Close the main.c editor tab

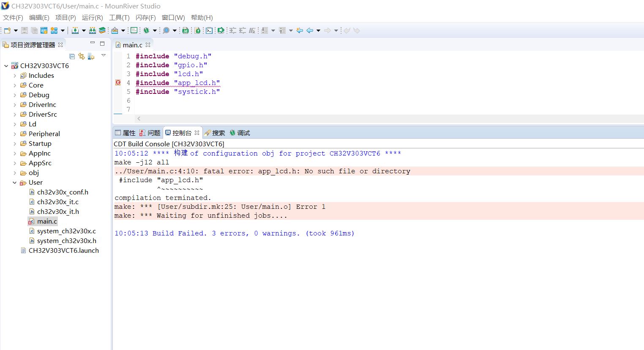[x=148, y=45]
